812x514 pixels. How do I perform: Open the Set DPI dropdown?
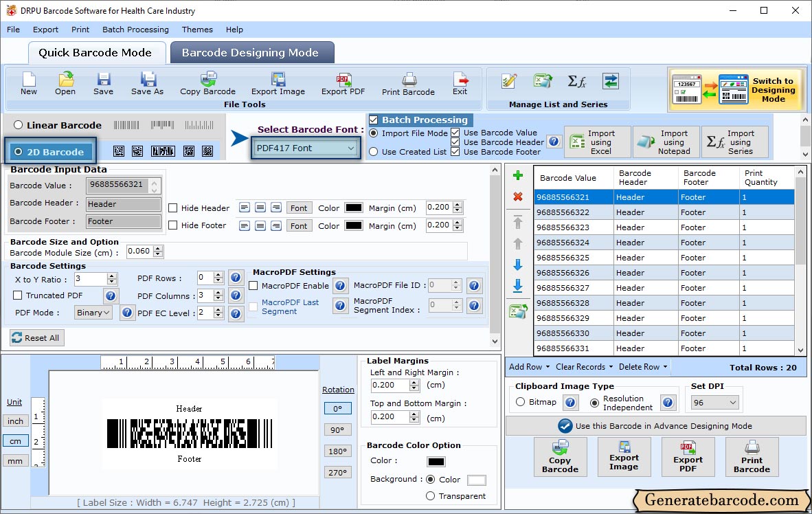coord(714,403)
